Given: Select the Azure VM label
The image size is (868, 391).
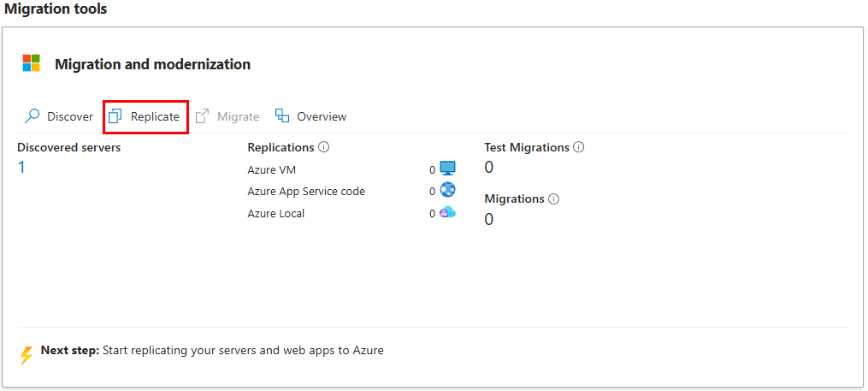Looking at the screenshot, I should [272, 170].
